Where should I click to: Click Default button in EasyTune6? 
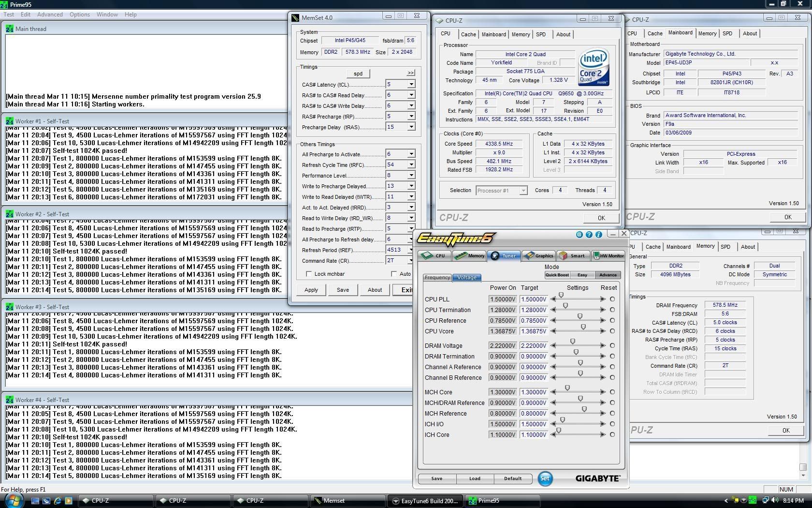513,478
